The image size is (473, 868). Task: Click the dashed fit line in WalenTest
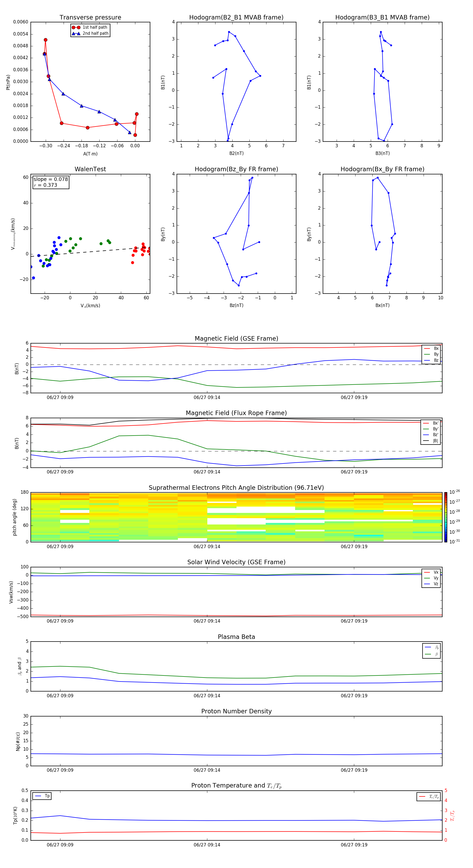(x=90, y=252)
